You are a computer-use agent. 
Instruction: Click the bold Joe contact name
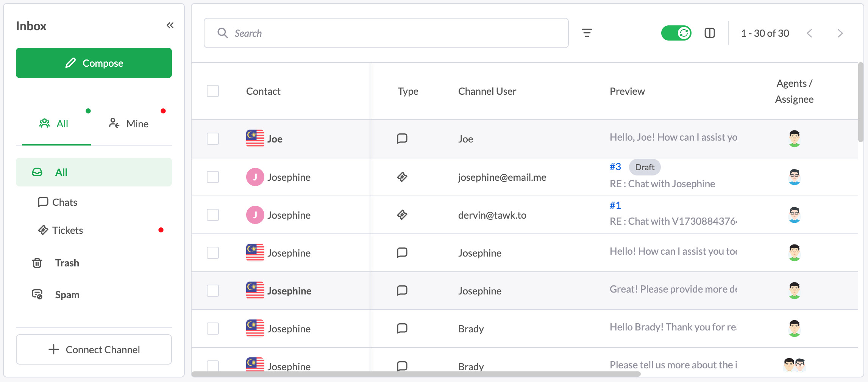[x=275, y=139]
